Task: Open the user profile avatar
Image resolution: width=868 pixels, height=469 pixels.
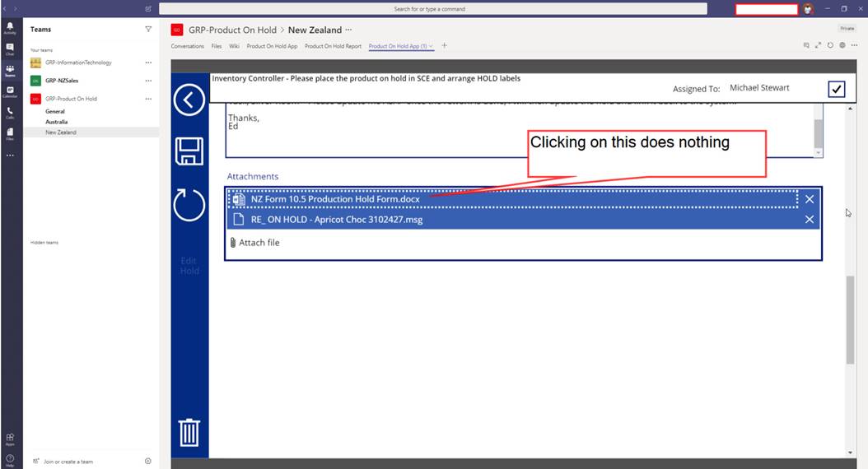Action: coord(808,9)
